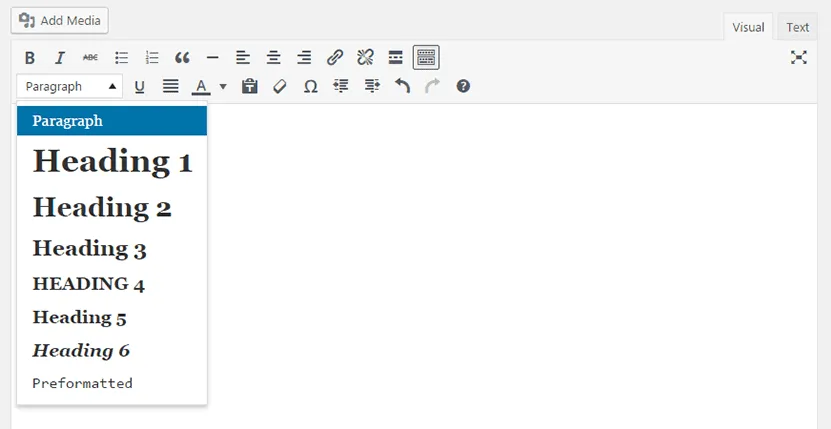831x429 pixels.
Task: Insert Read More tag
Action: click(395, 58)
